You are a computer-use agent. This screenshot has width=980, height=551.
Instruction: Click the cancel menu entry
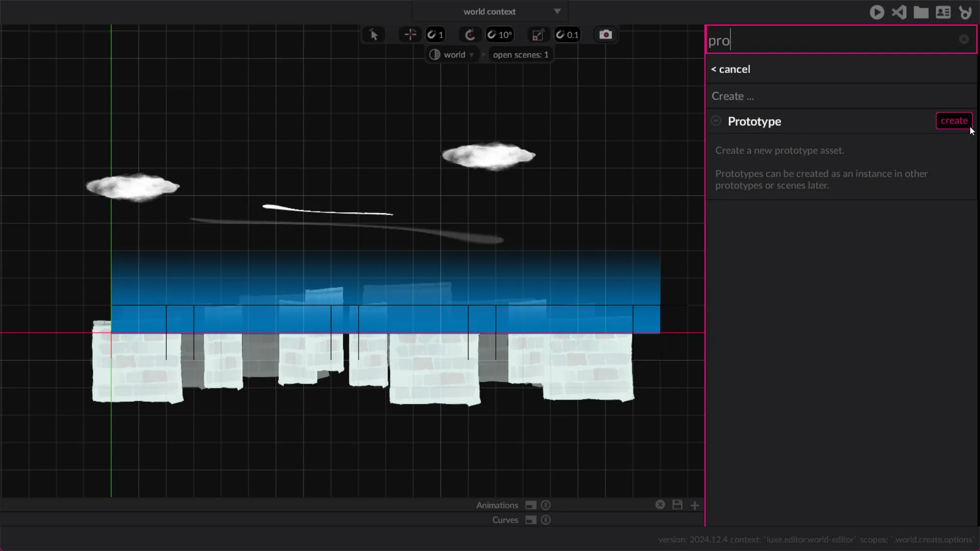tap(731, 69)
